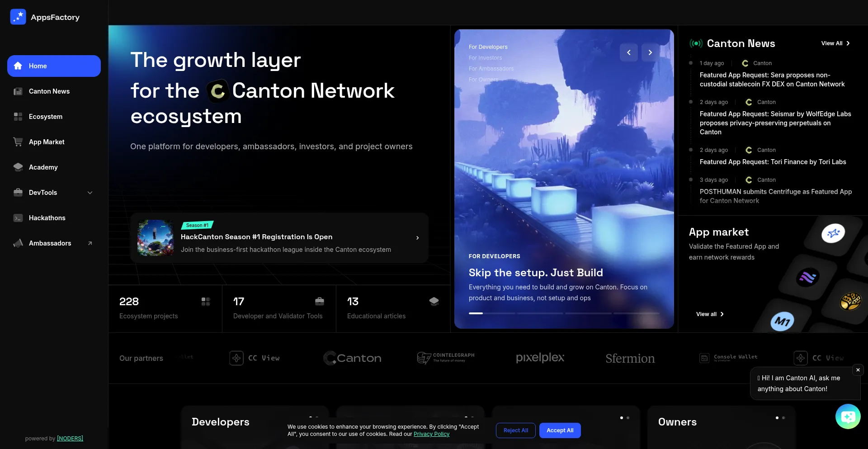Image resolution: width=868 pixels, height=449 pixels.
Task: Open Hackathons in the sidebar
Action: (x=54, y=218)
